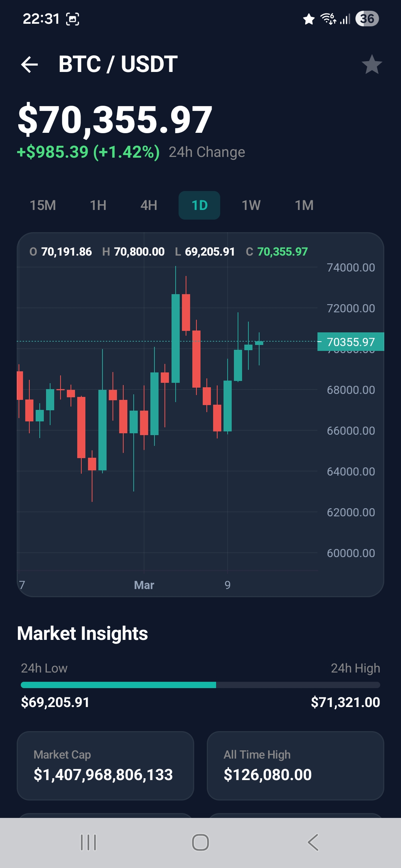The width and height of the screenshot is (401, 868).
Task: Select the 1M timeframe tab
Action: pyautogui.click(x=304, y=205)
